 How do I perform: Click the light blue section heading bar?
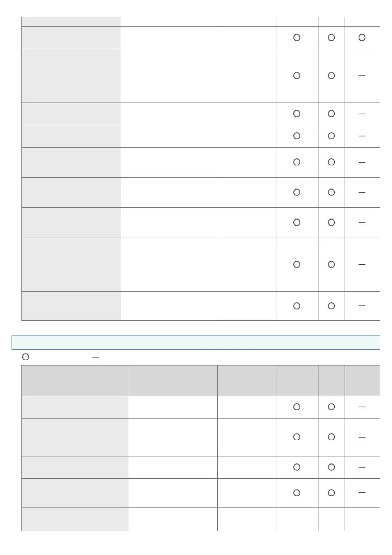tap(196, 342)
